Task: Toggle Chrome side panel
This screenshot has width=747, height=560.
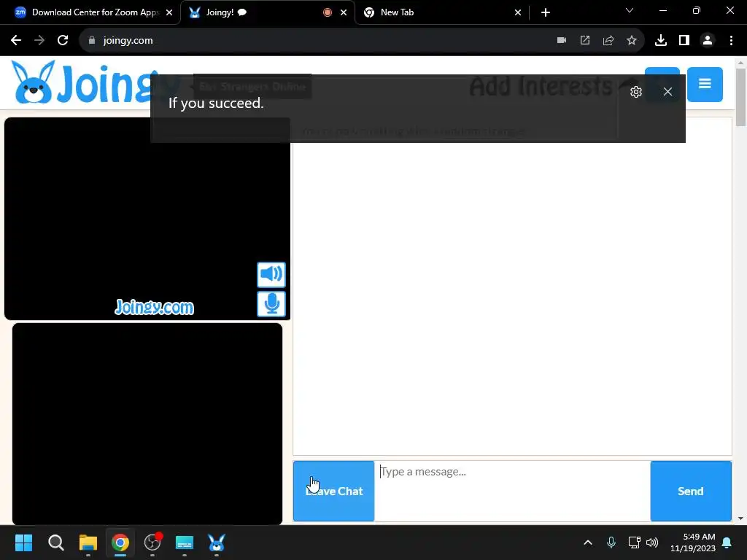Action: pyautogui.click(x=684, y=41)
